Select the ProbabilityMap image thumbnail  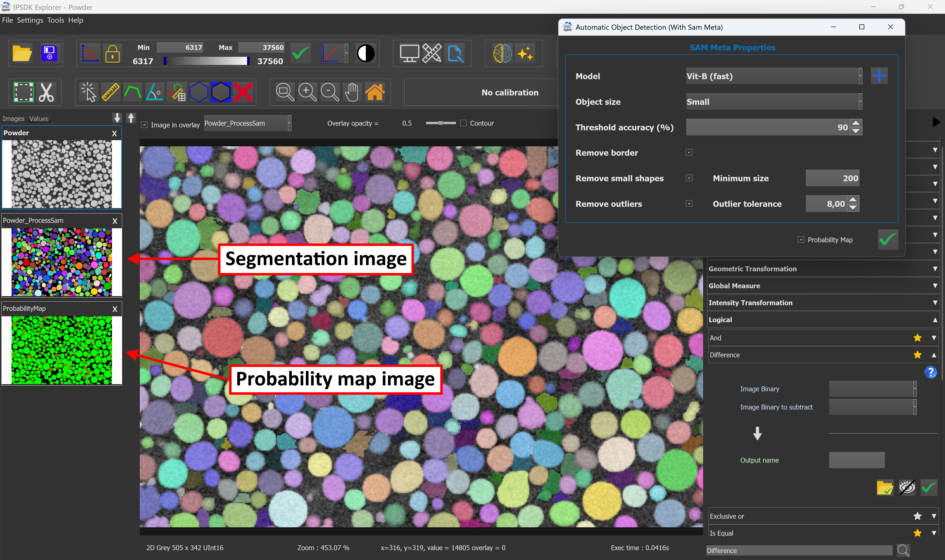point(62,350)
